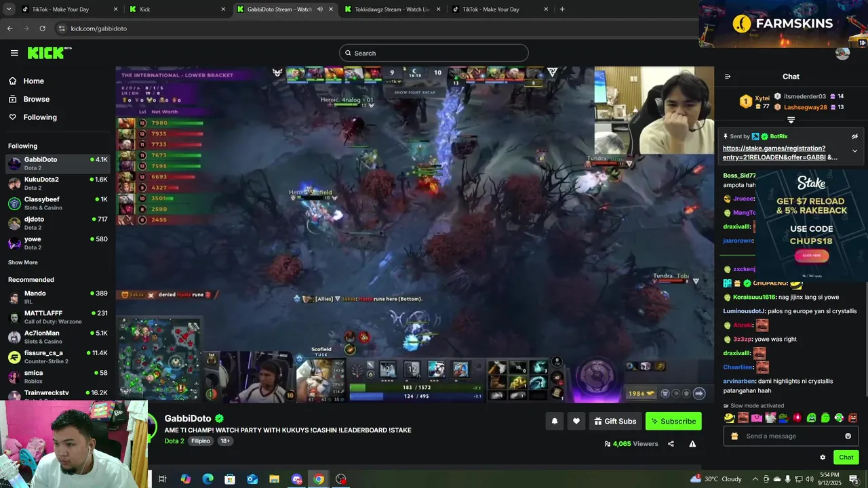This screenshot has height=488, width=868.
Task: Click the 18+ tag
Action: coord(225,441)
